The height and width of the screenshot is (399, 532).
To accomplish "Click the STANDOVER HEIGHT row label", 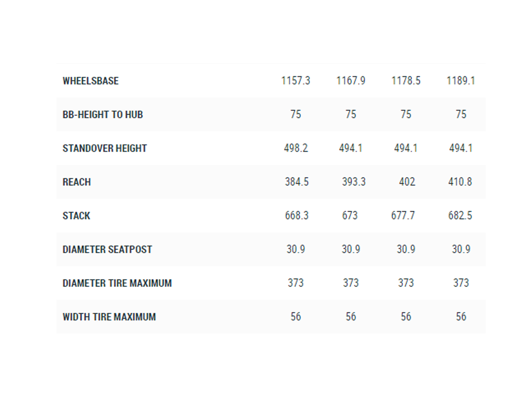I will (105, 148).
